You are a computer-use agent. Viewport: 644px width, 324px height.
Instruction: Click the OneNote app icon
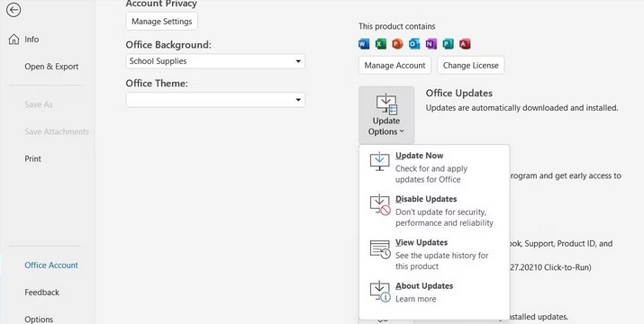pos(431,44)
